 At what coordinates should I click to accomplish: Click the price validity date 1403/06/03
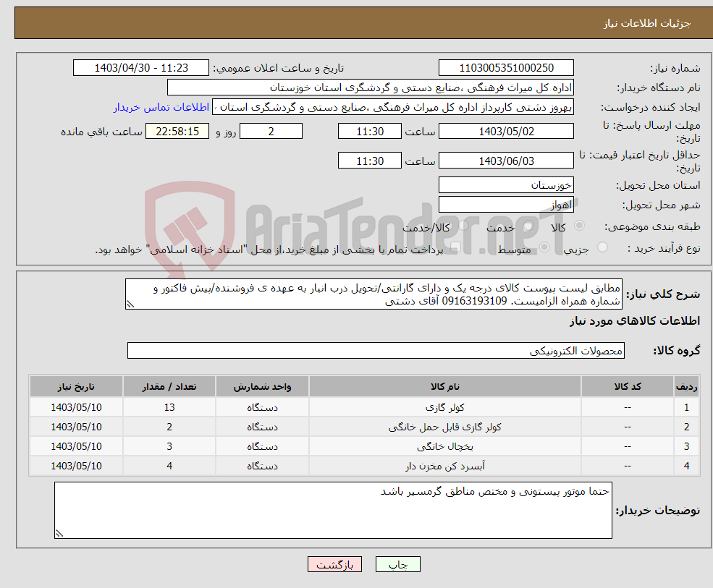tap(506, 161)
